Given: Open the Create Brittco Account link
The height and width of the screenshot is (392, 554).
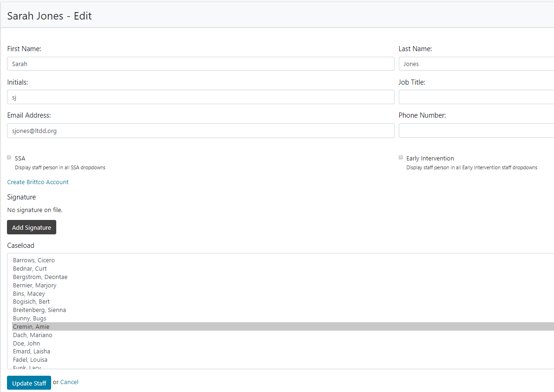Looking at the screenshot, I should pos(38,182).
